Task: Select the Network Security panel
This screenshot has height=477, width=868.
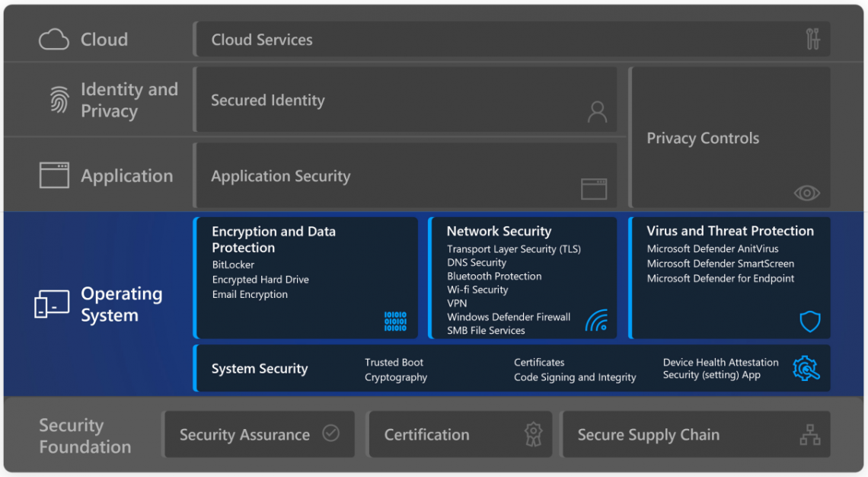Action: point(523,278)
